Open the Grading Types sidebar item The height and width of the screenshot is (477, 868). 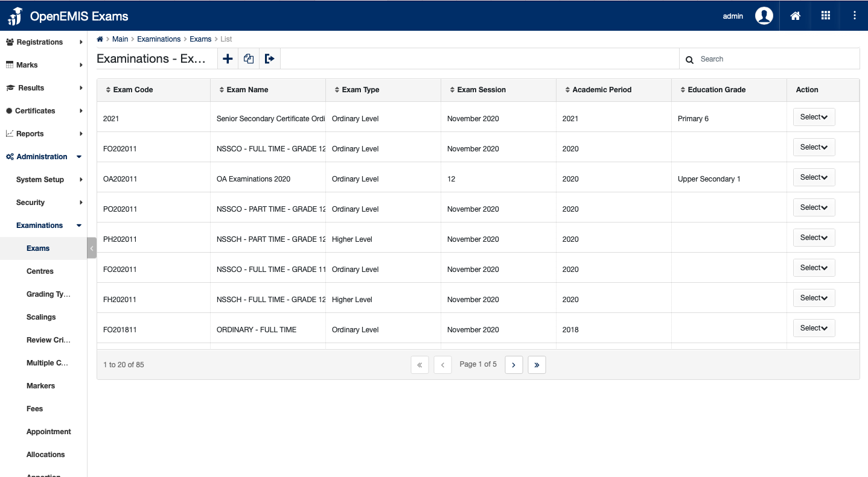pyautogui.click(x=43, y=294)
